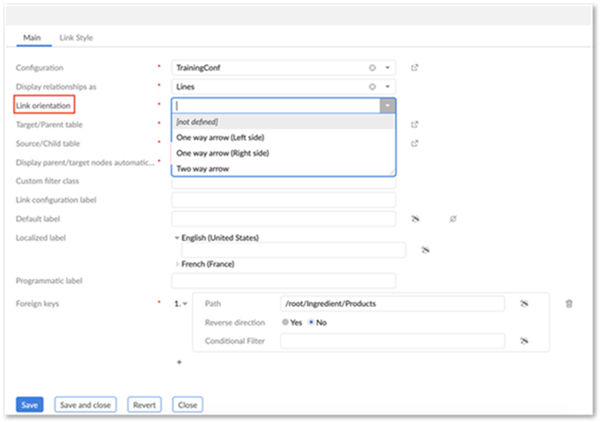Collapse the Link orientation dropdown arrow

[x=387, y=106]
